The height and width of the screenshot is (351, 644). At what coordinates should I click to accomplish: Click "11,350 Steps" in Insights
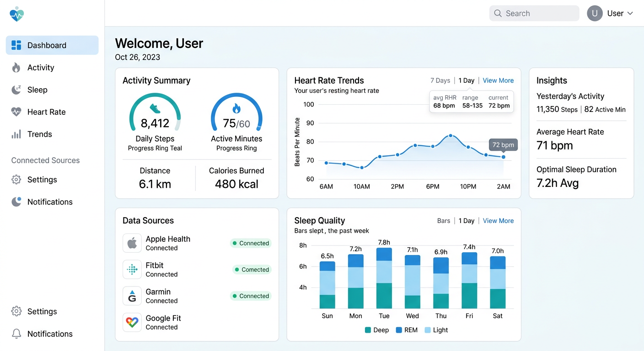tap(557, 109)
